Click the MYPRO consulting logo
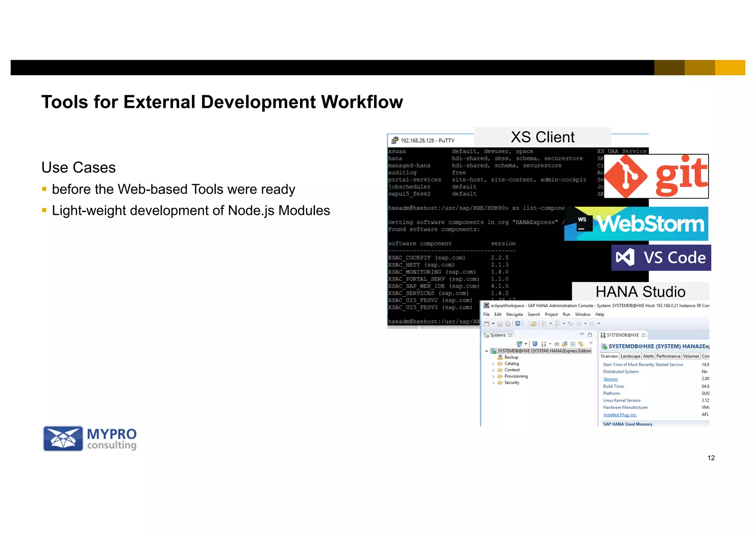Image resolution: width=756 pixels, height=534 pixels. [x=90, y=438]
